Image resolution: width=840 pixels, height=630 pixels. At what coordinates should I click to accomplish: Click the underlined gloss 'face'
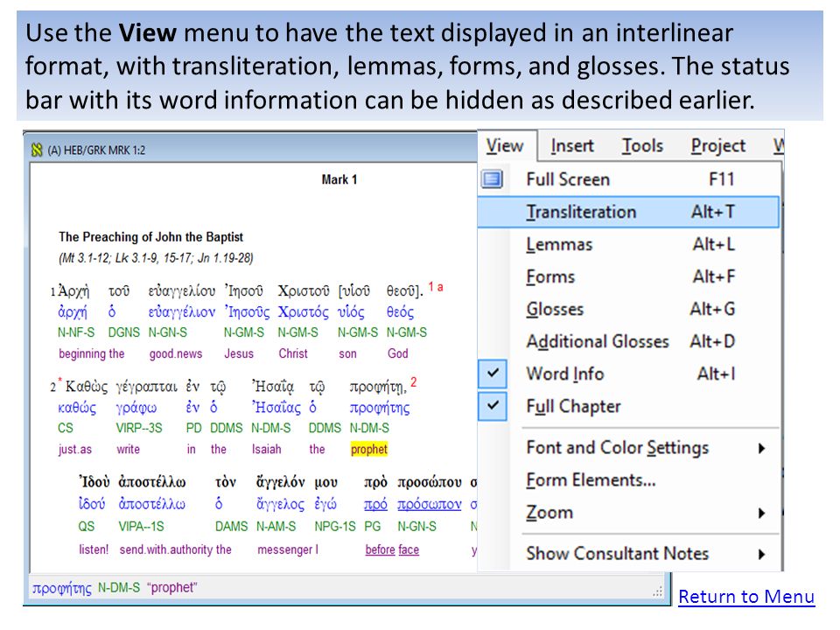[x=409, y=549]
